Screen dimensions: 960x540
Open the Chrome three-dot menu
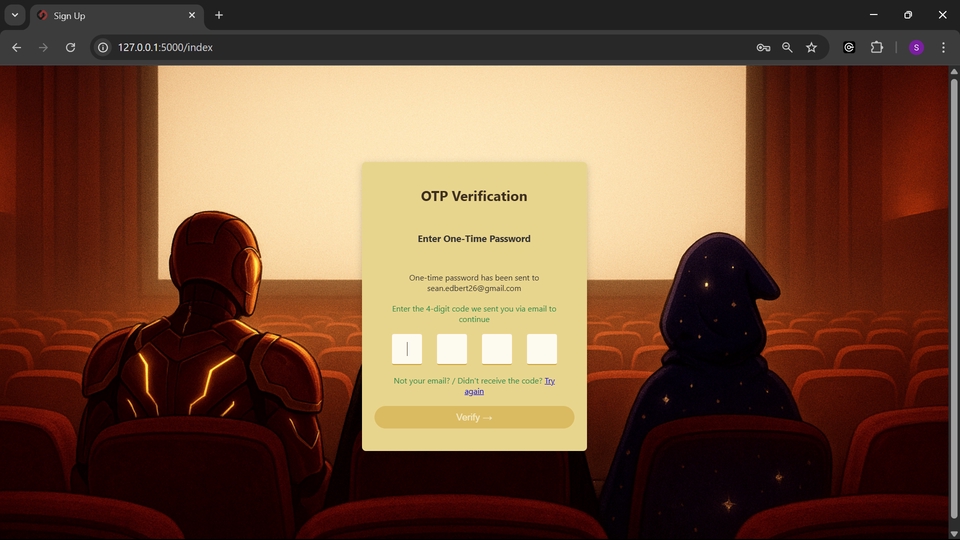(943, 47)
